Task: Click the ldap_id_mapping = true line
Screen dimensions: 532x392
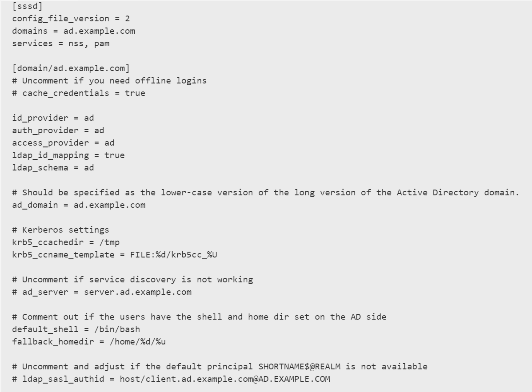Action: tap(68, 155)
